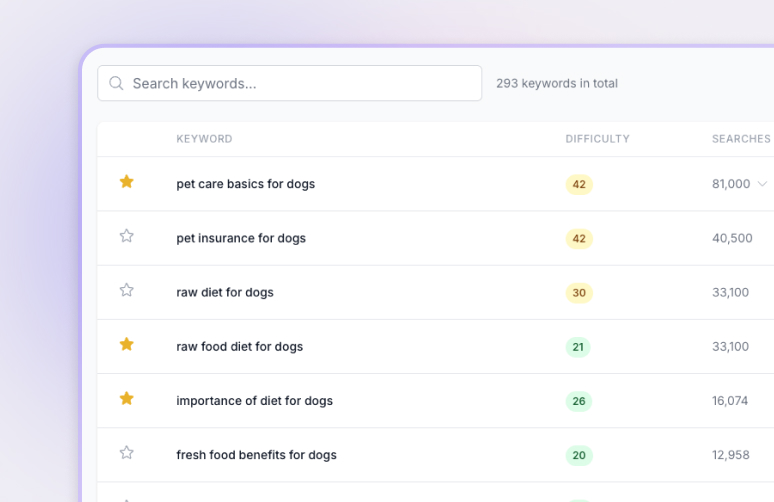Expand the chevron next to 81,000 searches
The width and height of the screenshot is (774, 502).
762,184
